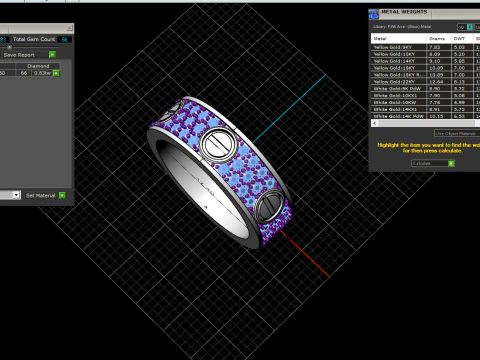The width and height of the screenshot is (480, 360).
Task: Close the gem report panel
Action: point(69,28)
